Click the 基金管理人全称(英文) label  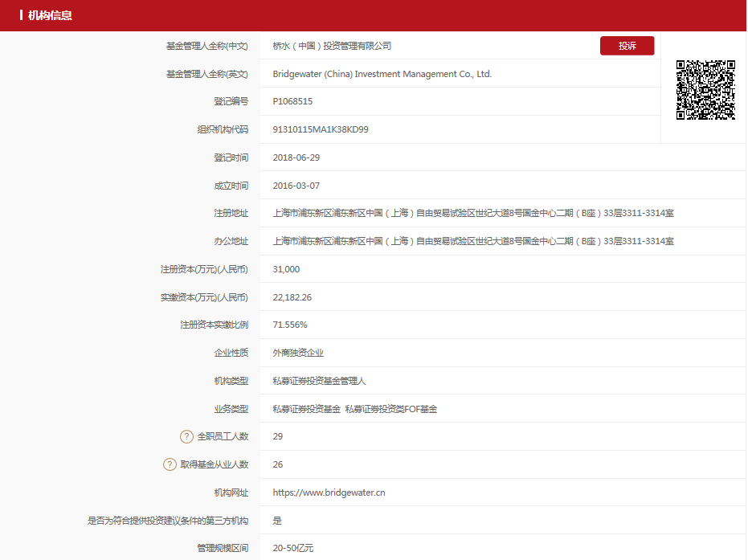(x=207, y=75)
